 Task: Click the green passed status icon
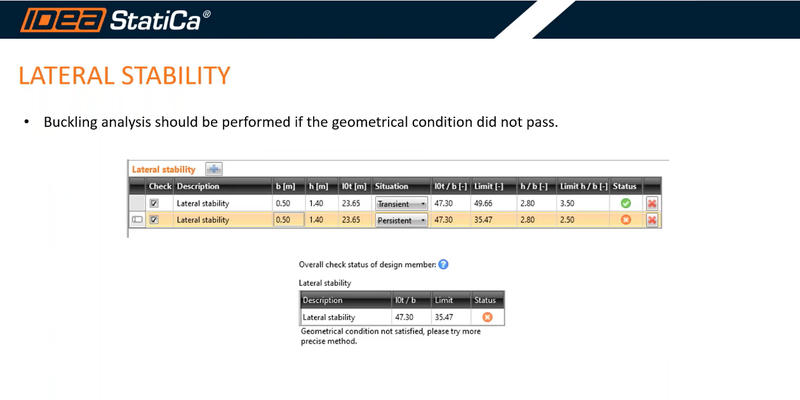click(626, 203)
